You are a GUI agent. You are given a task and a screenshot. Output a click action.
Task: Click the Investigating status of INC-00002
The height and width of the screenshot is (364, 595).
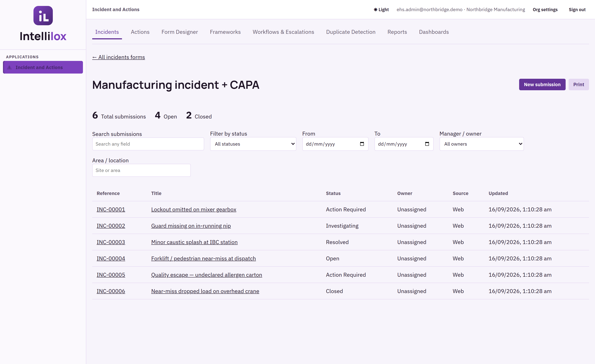click(x=342, y=226)
